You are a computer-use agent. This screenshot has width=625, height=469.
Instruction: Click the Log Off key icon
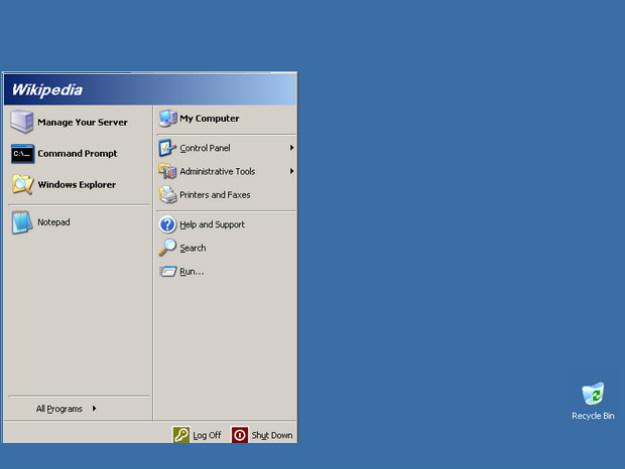181,435
